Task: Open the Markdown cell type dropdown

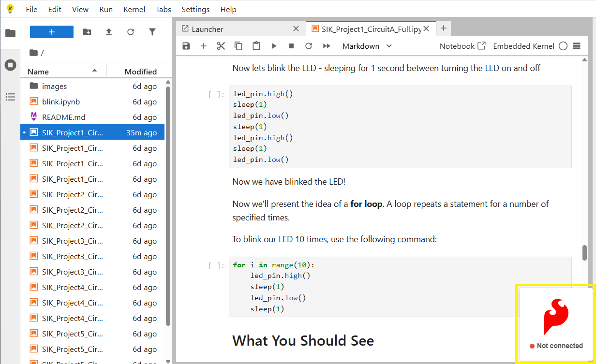Action: (367, 46)
